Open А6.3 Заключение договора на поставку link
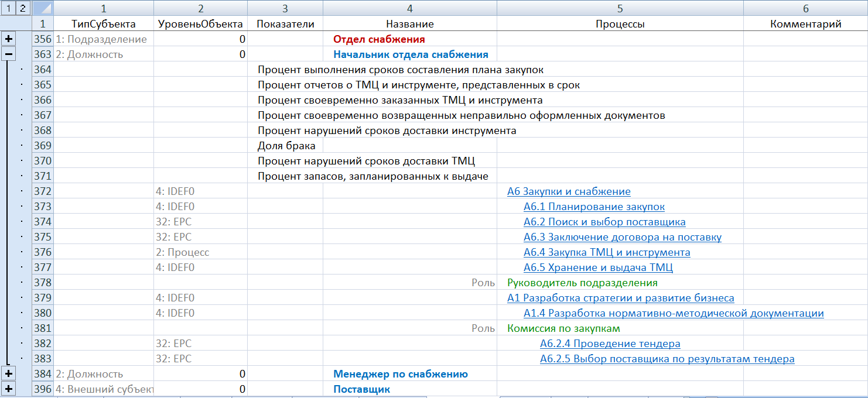 pos(622,237)
